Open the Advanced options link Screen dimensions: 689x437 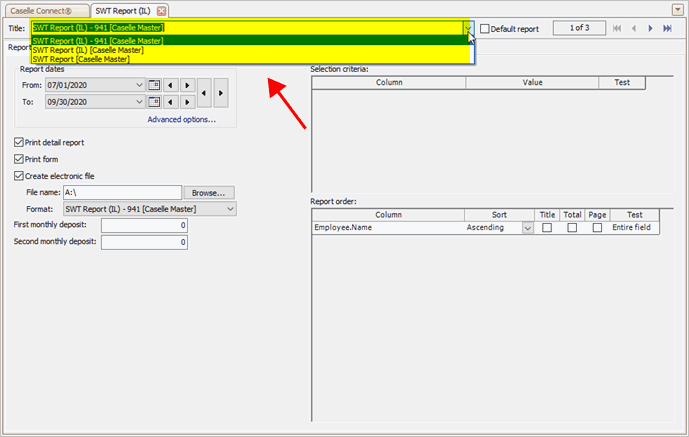click(x=181, y=120)
